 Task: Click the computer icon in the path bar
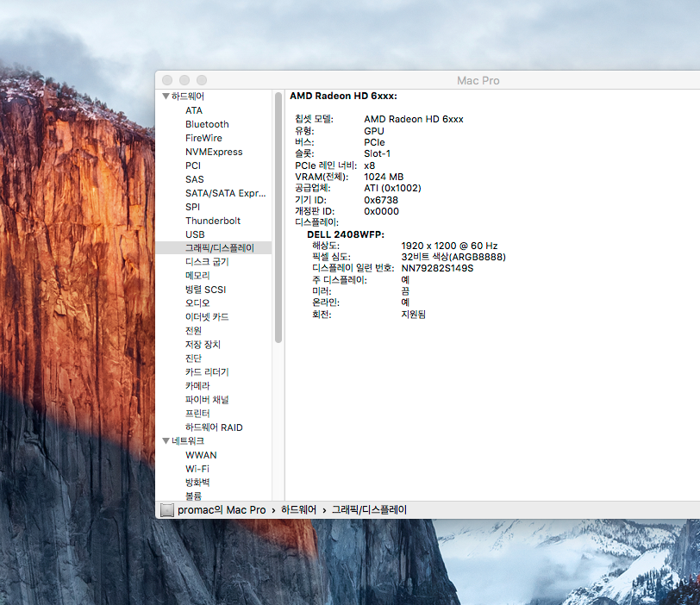[167, 510]
